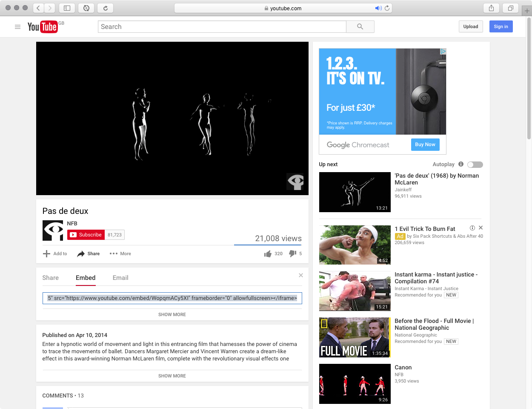Click the Share arrow icon
Viewport: 532px width, 409px height.
[x=81, y=254]
